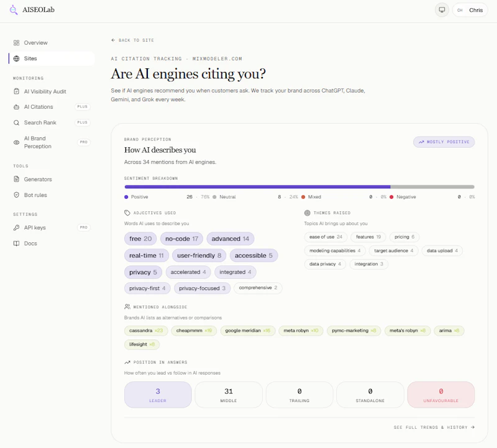Go back via Back to Site link
This screenshot has width=497, height=448.
(132, 40)
